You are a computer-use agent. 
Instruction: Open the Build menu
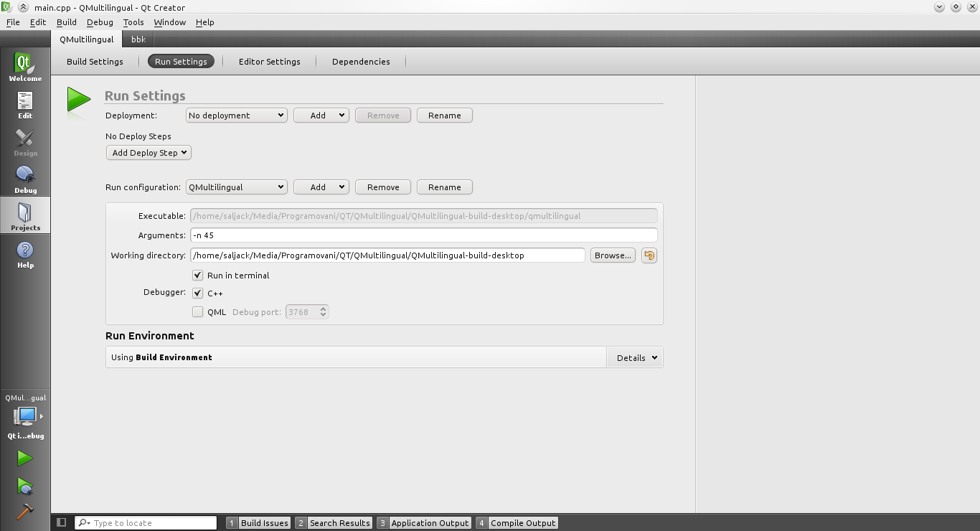[x=67, y=22]
